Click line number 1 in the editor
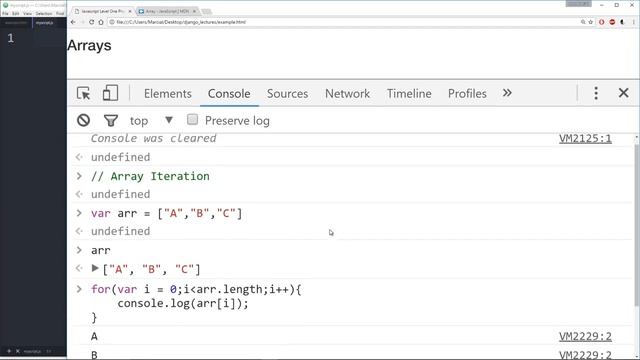Image resolution: width=640 pixels, height=360 pixels. (x=11, y=38)
